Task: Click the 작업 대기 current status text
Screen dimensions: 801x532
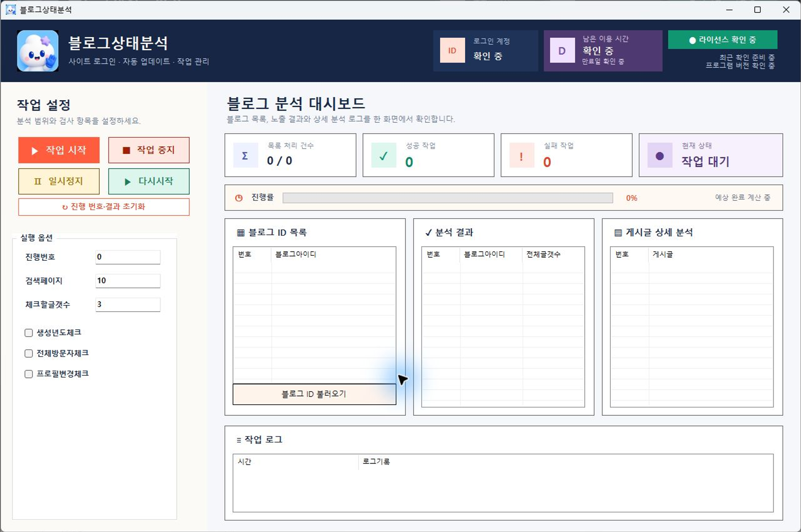Action: (705, 162)
